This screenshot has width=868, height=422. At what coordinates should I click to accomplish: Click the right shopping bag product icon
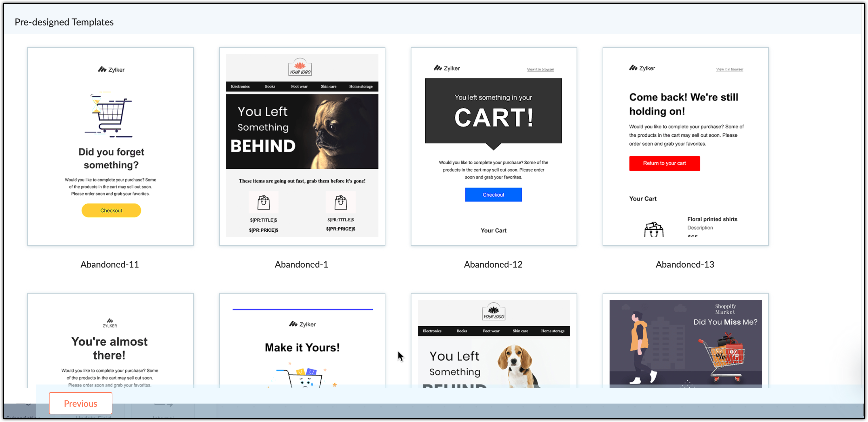[x=341, y=202]
